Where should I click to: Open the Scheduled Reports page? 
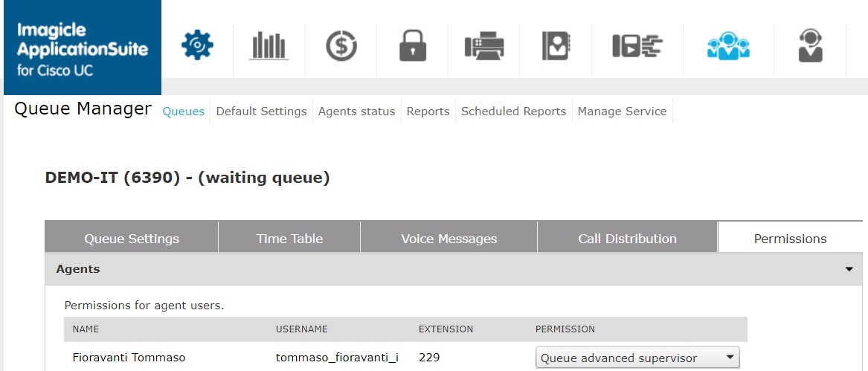tap(513, 112)
